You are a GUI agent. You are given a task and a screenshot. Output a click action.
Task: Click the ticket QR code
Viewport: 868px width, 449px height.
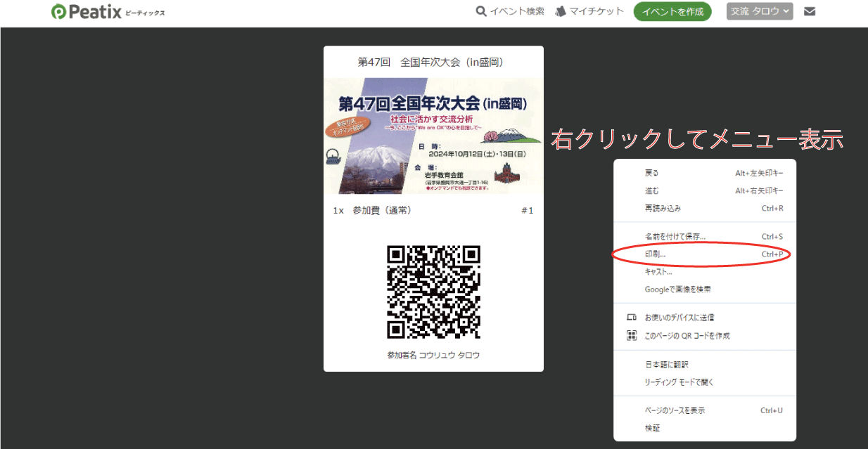pos(433,292)
